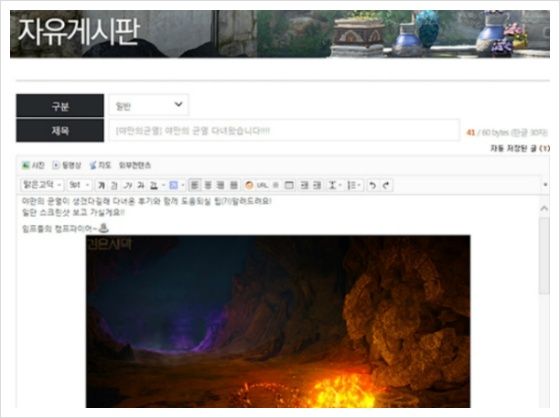Open the 구분 category dropdown

tap(149, 105)
